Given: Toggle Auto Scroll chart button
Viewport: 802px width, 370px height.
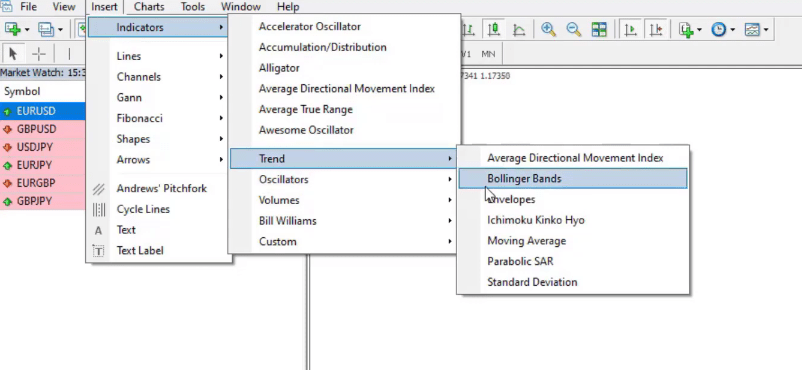Looking at the screenshot, I should tap(631, 29).
